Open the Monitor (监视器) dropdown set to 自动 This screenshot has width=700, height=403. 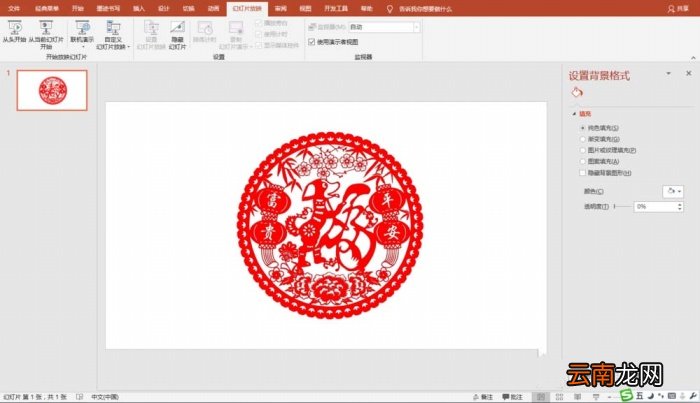click(x=384, y=27)
